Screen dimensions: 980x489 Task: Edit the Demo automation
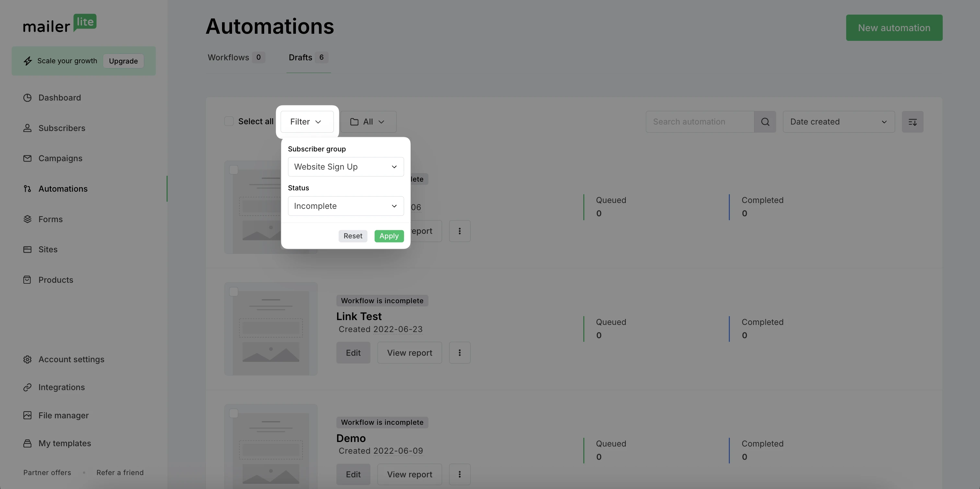tap(353, 474)
